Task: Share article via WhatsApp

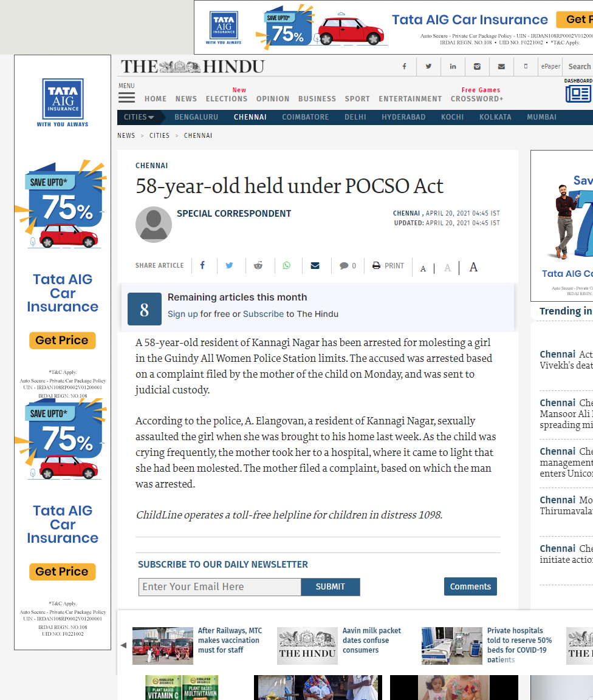Action: [286, 266]
